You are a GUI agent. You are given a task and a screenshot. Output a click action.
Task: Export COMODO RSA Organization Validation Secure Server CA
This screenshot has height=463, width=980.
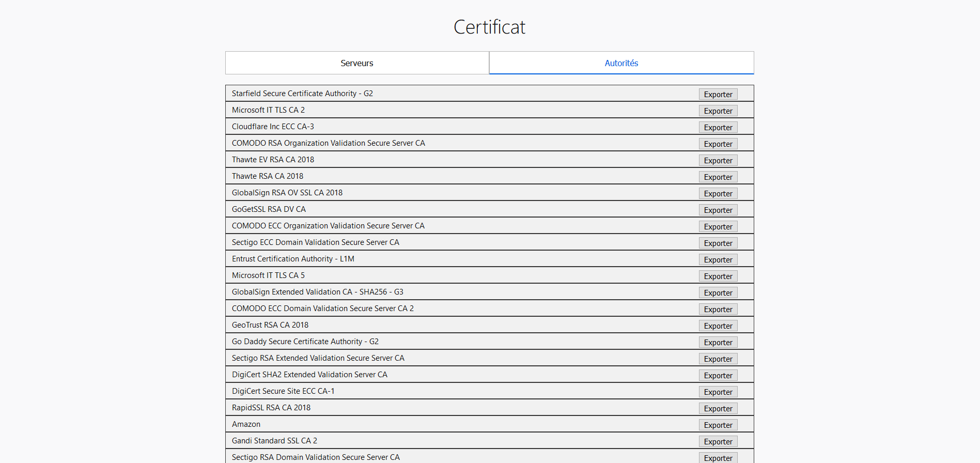pyautogui.click(x=718, y=144)
